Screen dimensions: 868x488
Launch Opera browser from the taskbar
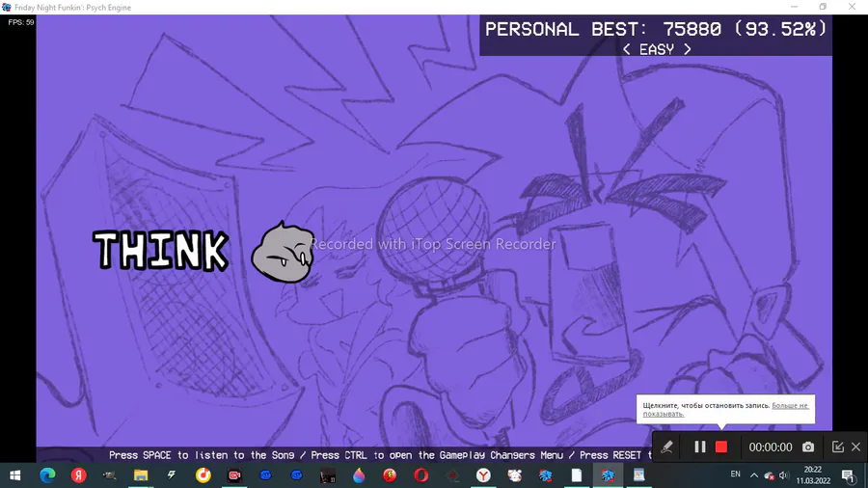point(421,475)
